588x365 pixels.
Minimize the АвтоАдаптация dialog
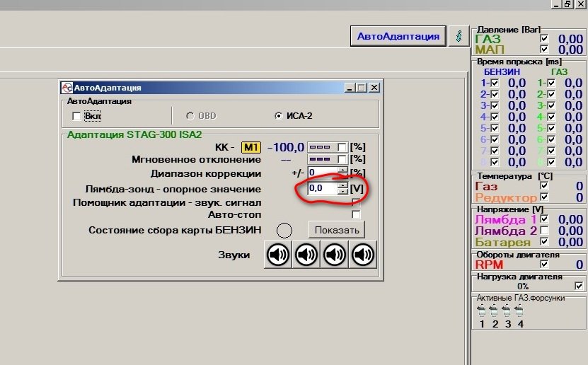pyautogui.click(x=350, y=88)
